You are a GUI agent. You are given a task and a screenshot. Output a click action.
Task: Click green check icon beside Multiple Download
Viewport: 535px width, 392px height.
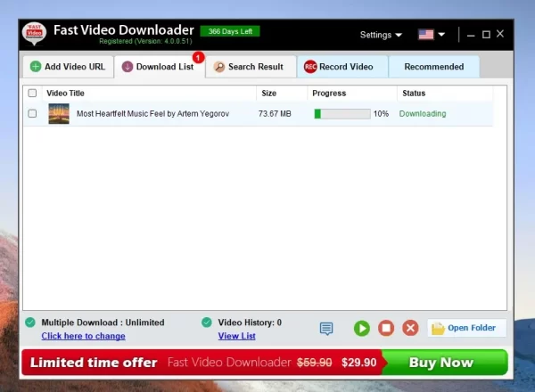tap(30, 323)
